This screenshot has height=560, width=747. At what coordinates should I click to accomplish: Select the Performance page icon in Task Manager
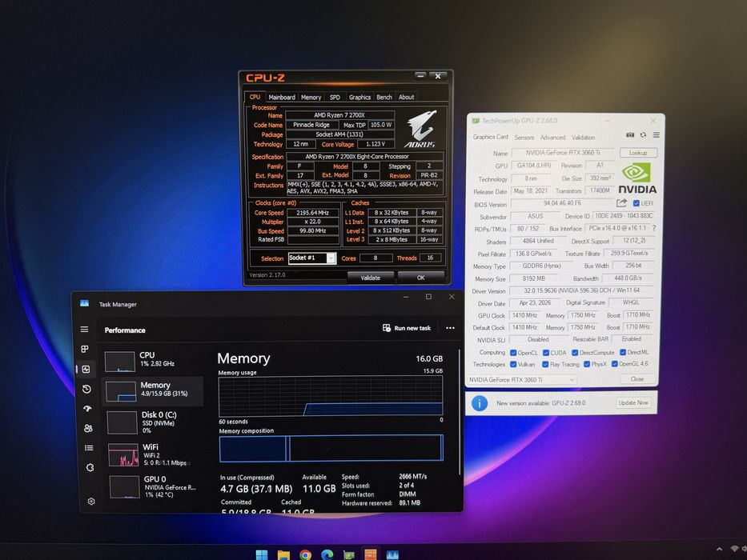[86, 369]
